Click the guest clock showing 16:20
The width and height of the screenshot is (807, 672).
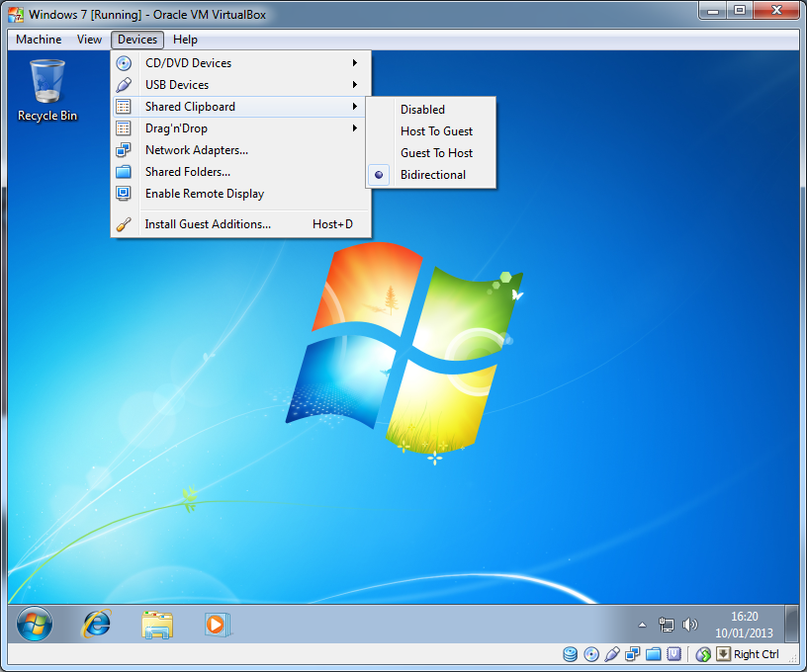click(744, 624)
